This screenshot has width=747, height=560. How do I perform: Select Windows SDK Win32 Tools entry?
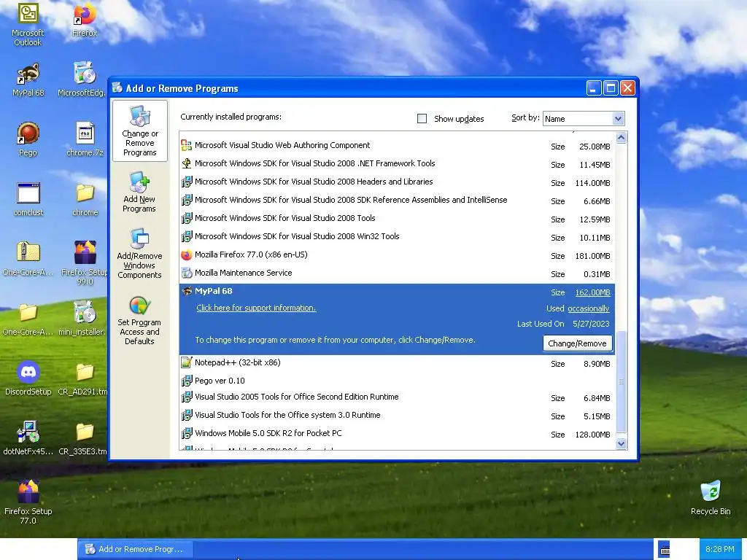(397, 237)
